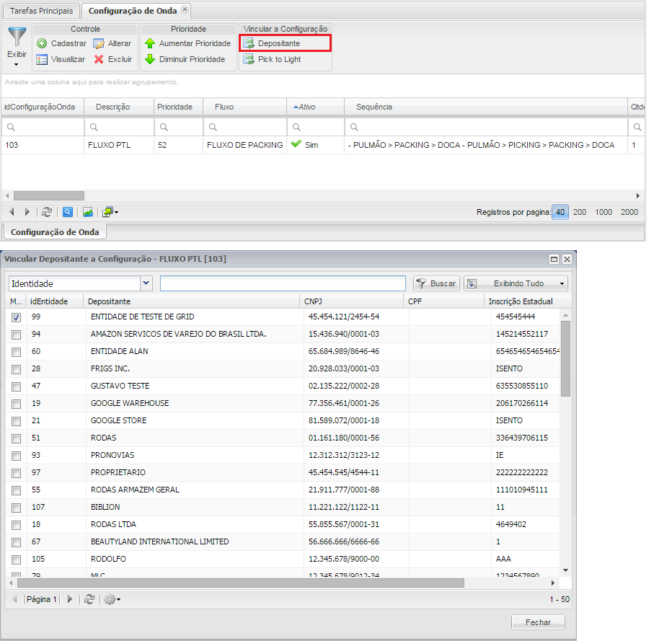Click the Fechar button to close dialog

[538, 622]
